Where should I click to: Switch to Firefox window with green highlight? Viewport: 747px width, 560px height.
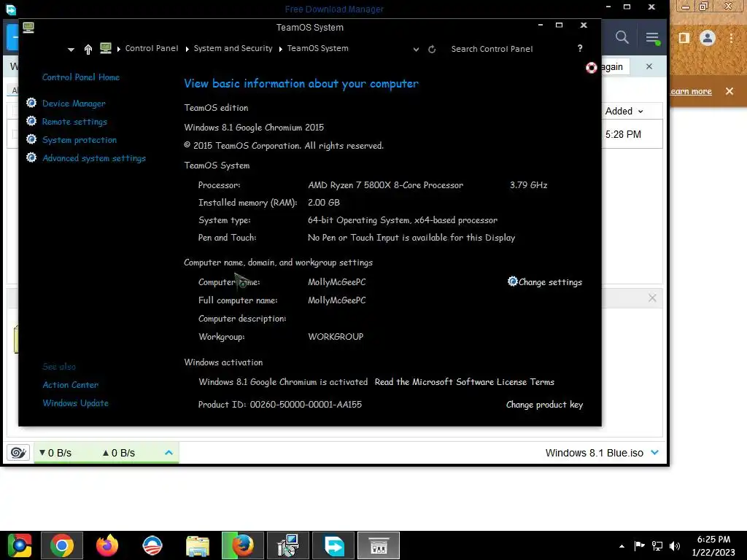click(243, 545)
